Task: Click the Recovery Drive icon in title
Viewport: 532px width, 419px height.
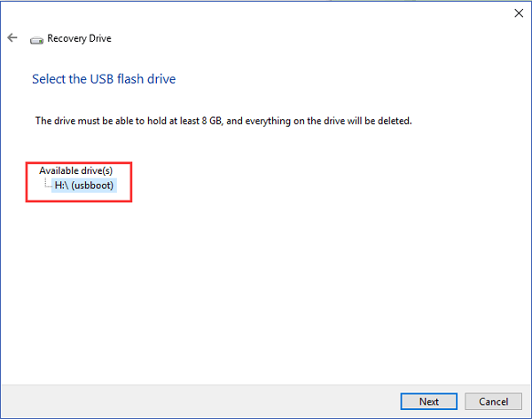Action: (36, 39)
